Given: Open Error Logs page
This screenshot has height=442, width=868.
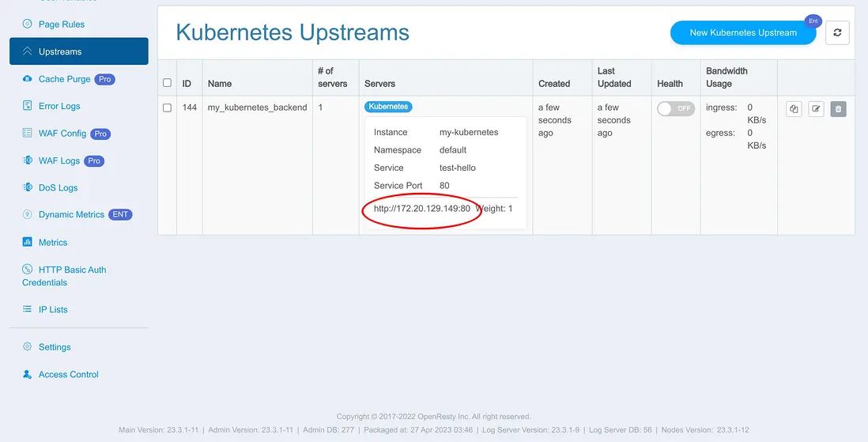Looking at the screenshot, I should 59,106.
